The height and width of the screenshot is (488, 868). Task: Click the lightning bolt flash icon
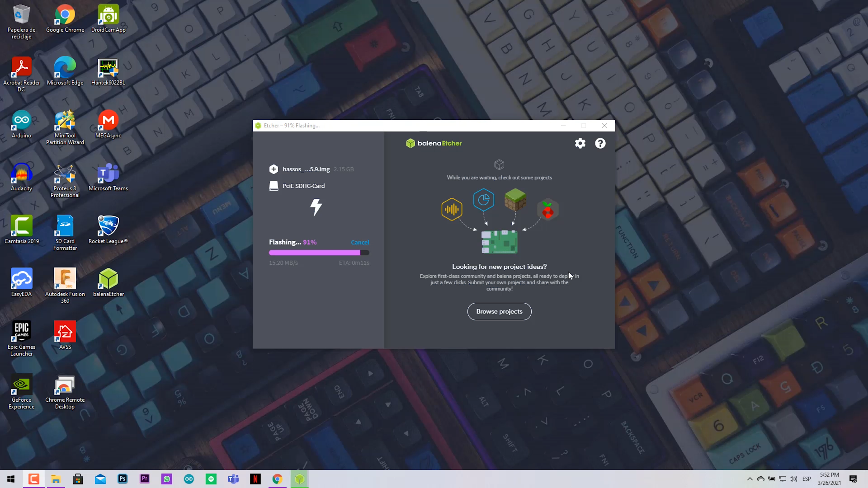tap(316, 207)
